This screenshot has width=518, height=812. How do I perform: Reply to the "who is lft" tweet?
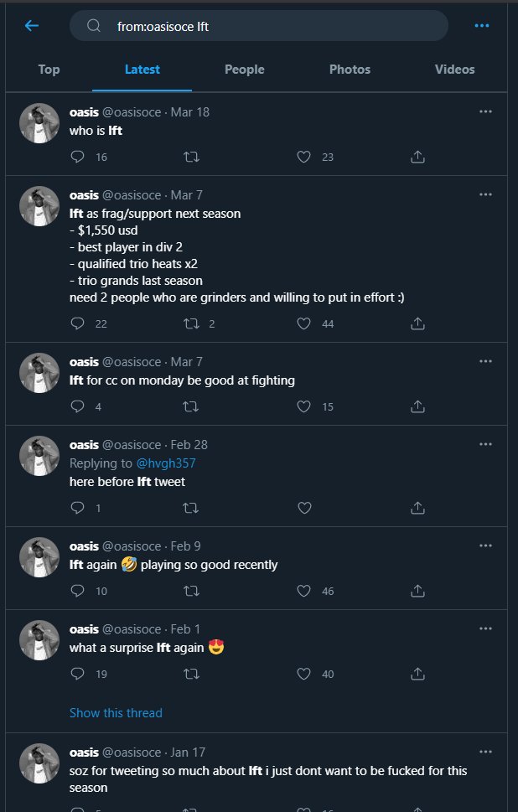78,157
